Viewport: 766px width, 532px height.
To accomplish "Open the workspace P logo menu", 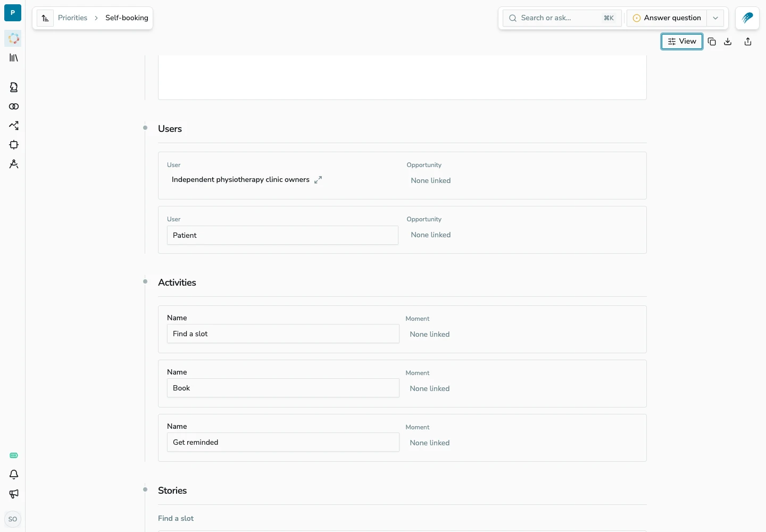I will [13, 13].
